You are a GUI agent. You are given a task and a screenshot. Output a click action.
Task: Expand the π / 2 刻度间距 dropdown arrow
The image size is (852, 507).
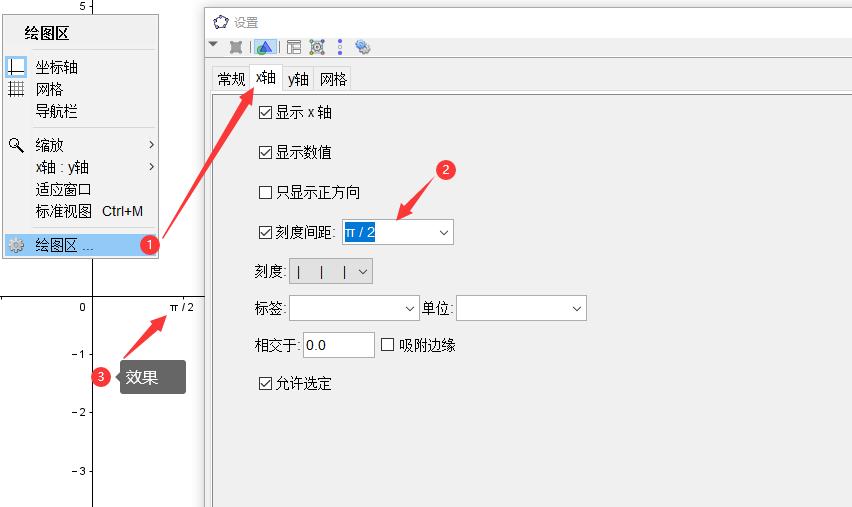click(x=444, y=233)
